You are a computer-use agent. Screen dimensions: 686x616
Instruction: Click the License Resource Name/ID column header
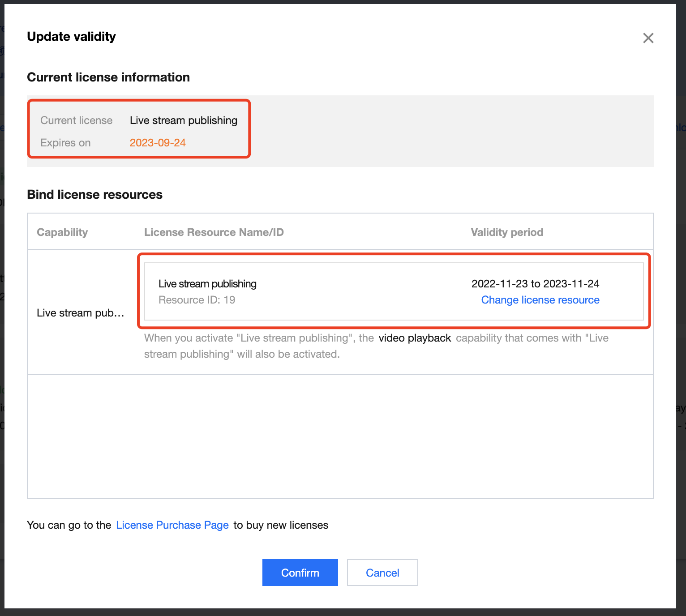214,232
